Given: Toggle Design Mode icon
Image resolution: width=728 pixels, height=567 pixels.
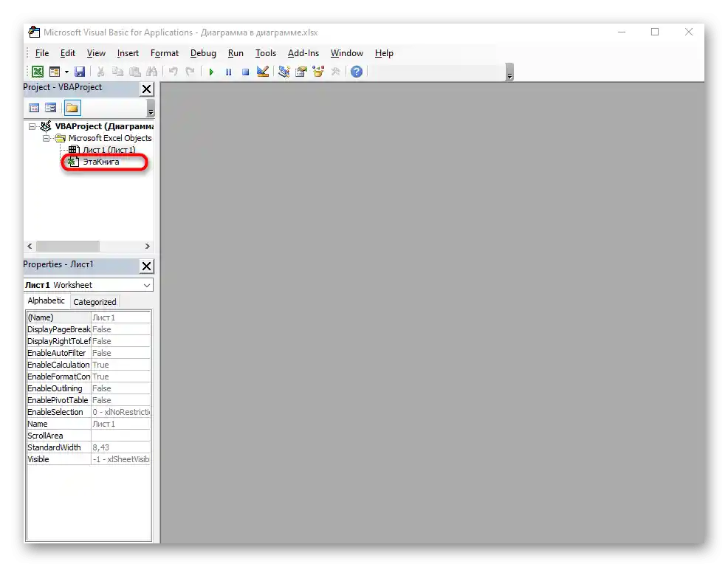Looking at the screenshot, I should pos(263,72).
